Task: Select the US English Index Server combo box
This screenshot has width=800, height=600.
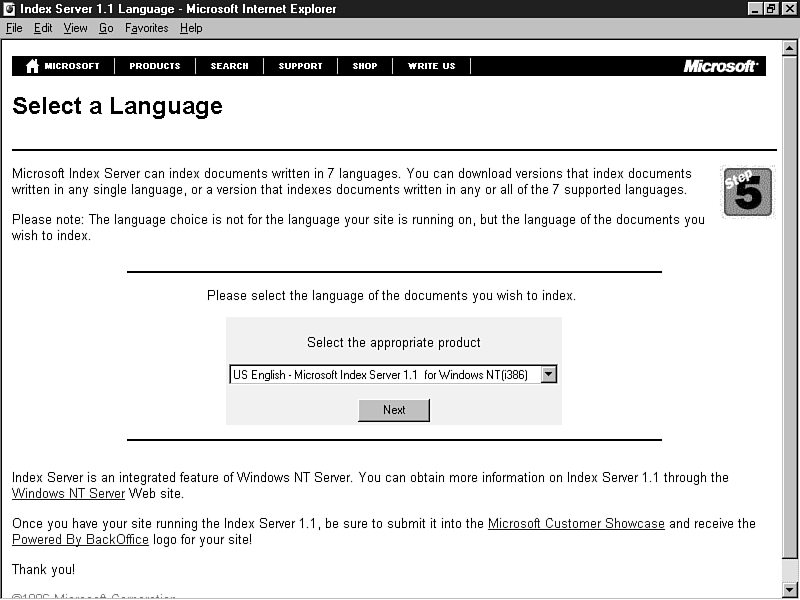Action: (x=384, y=374)
